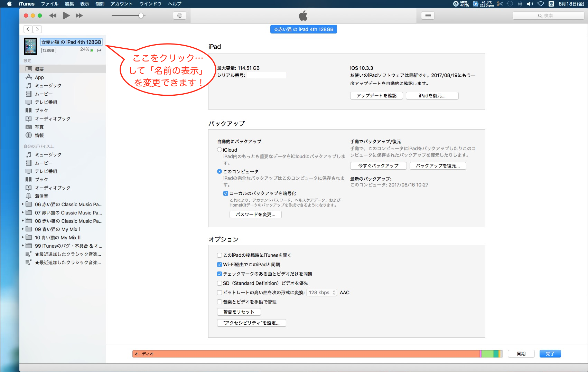Click the アップデートを確認 button
This screenshot has height=372, width=588.
pyautogui.click(x=376, y=96)
